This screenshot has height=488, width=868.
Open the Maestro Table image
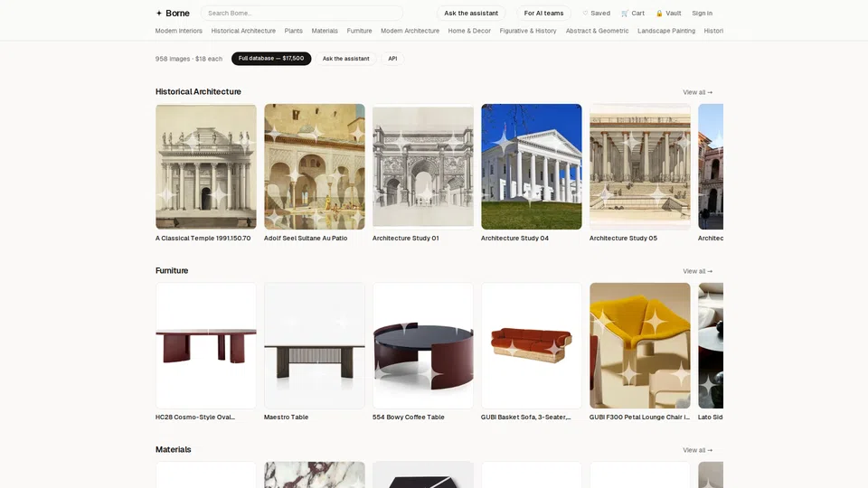pos(315,345)
